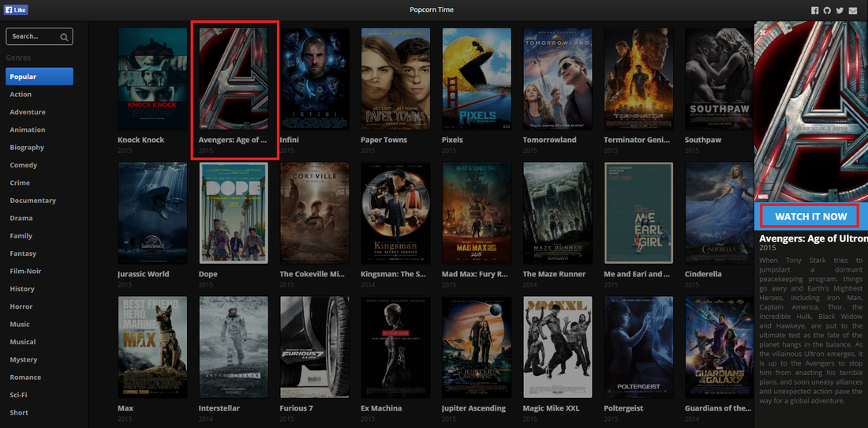Click the search magnifier icon
Screen dimensions: 868x428
coord(64,37)
